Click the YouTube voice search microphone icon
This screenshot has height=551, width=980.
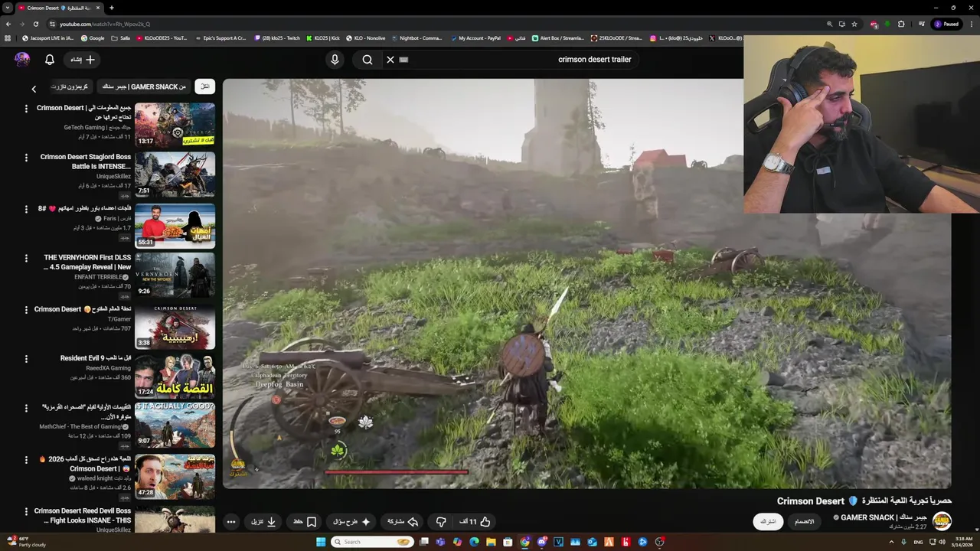click(335, 60)
